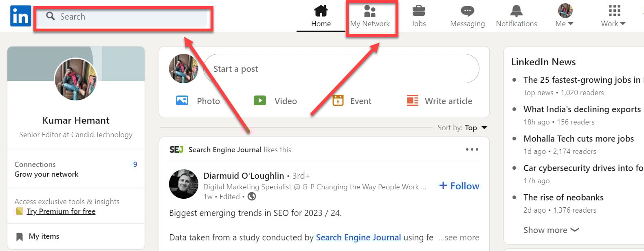Open My Network people icon

pyautogui.click(x=370, y=11)
